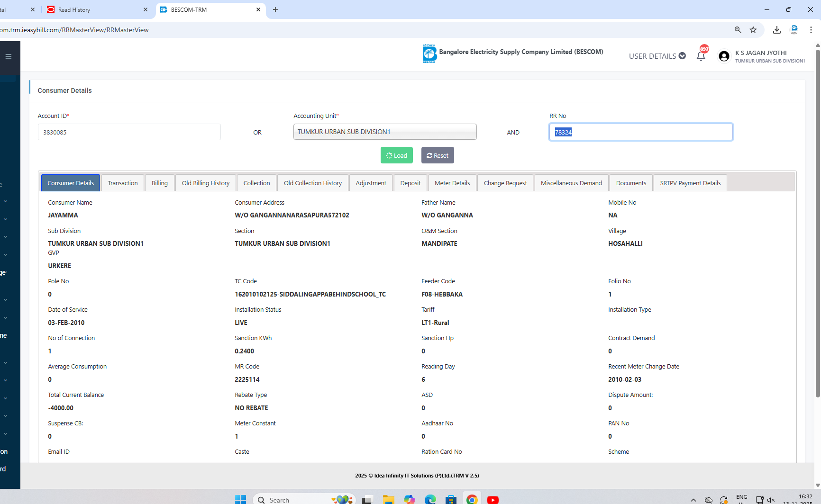Click the consumer name JAYAMMA

[63, 215]
